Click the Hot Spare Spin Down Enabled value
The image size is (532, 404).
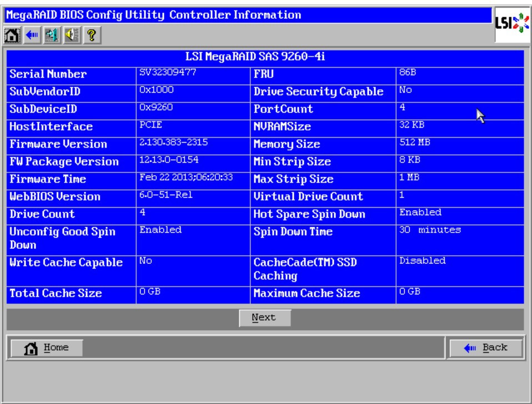pyautogui.click(x=420, y=212)
